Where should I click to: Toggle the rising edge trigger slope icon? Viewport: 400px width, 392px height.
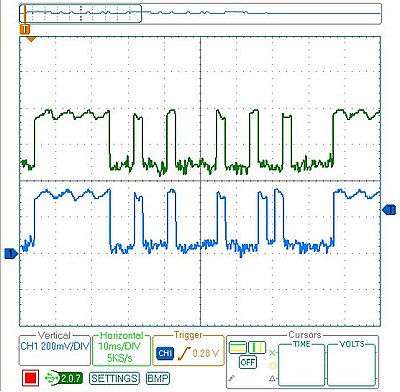183,354
